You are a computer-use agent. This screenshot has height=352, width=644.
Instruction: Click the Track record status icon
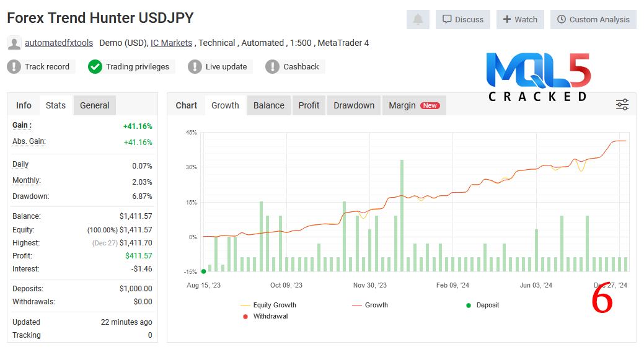click(14, 66)
